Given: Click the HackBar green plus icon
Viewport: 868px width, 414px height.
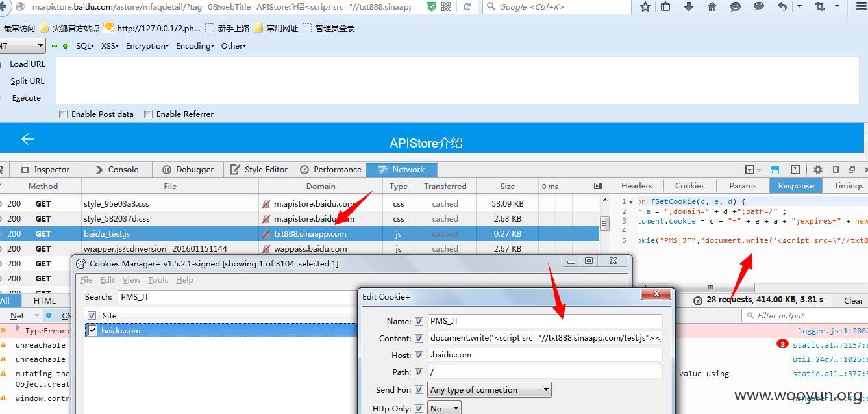Looking at the screenshot, I should click(x=65, y=46).
